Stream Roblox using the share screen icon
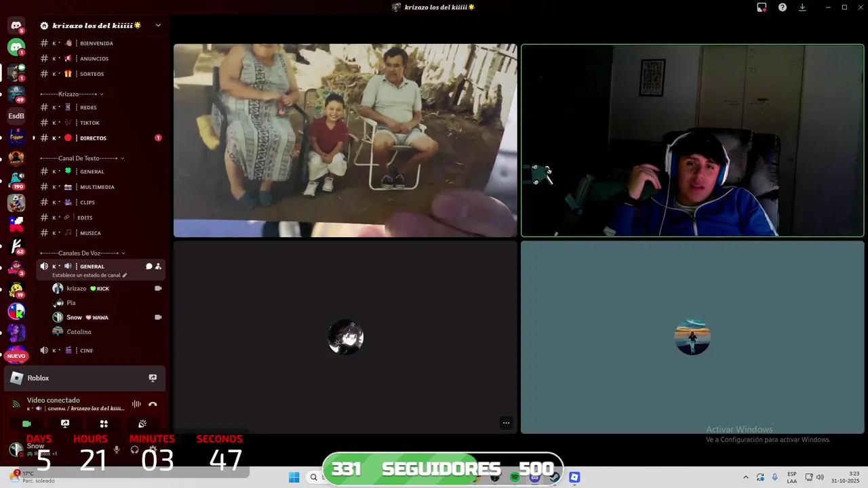Screen dimensions: 868x488 153,378
